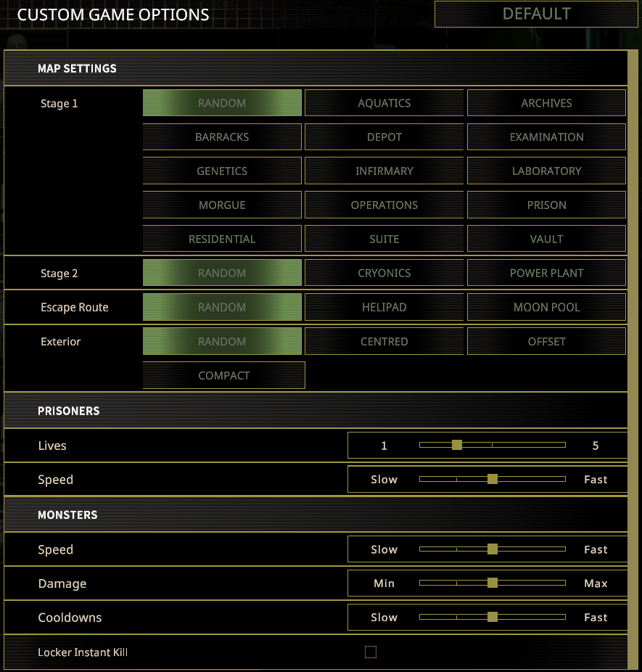Viewport: 642px width, 672px height.
Task: Select RANDOM for Stage 1
Action: 222,103
